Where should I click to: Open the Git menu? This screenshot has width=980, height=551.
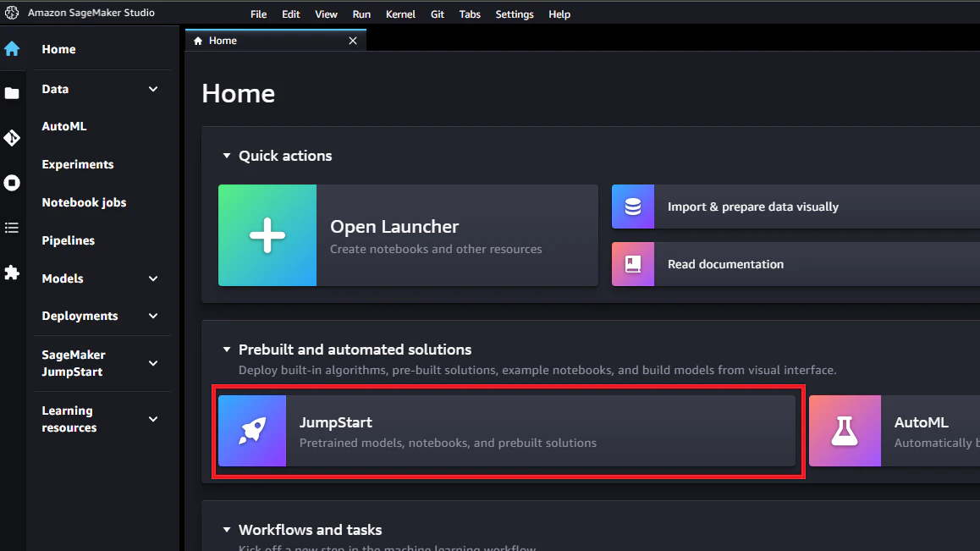[438, 14]
